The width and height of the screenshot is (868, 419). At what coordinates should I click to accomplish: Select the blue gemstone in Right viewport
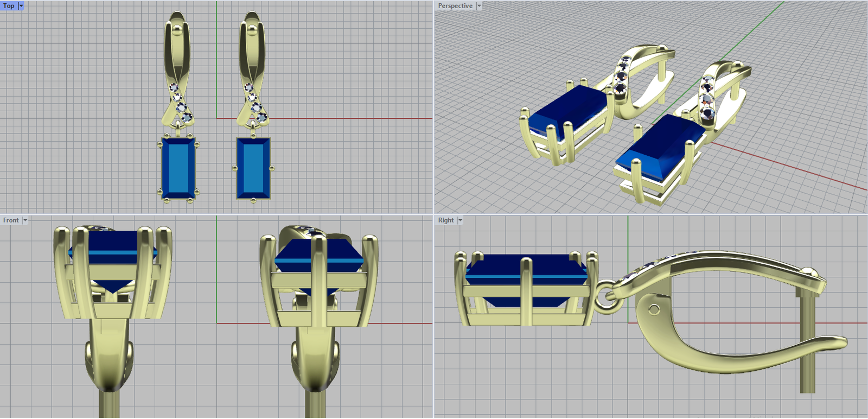click(x=527, y=281)
